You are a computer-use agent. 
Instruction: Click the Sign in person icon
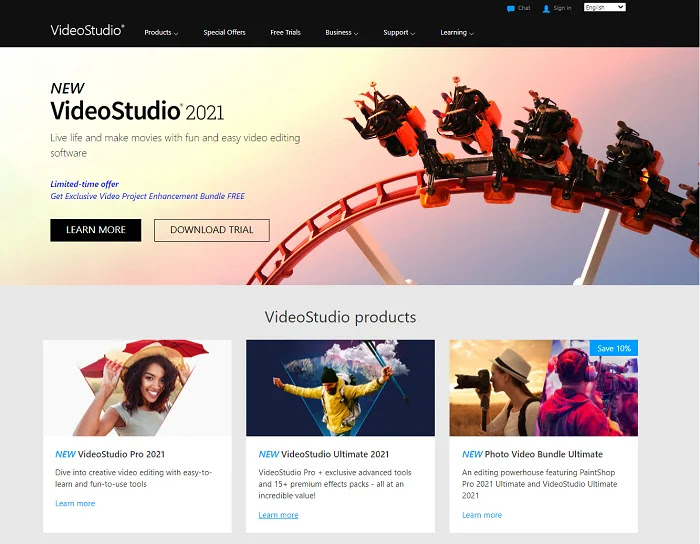[x=546, y=9]
